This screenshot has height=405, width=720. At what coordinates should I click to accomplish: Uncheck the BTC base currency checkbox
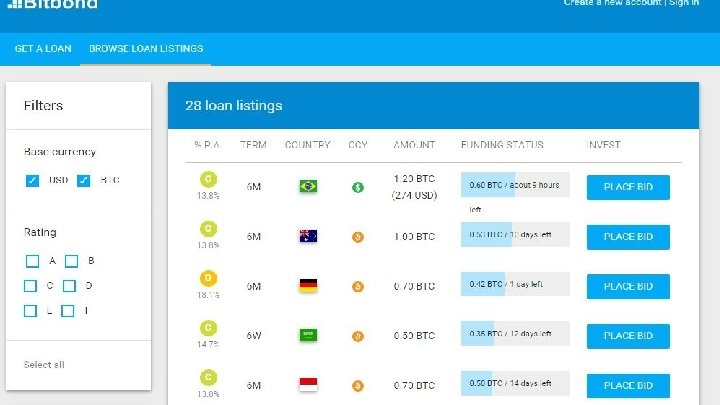[x=83, y=180]
